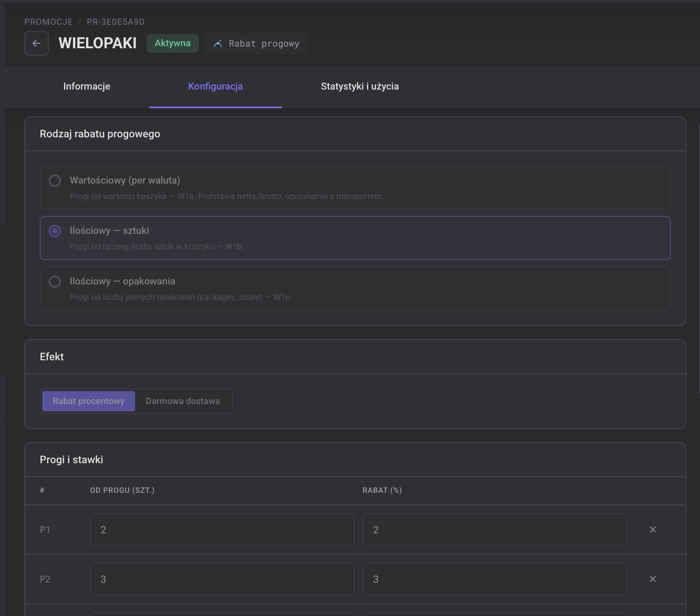
Task: Click the Rabat progowy type badge
Action: tap(256, 43)
